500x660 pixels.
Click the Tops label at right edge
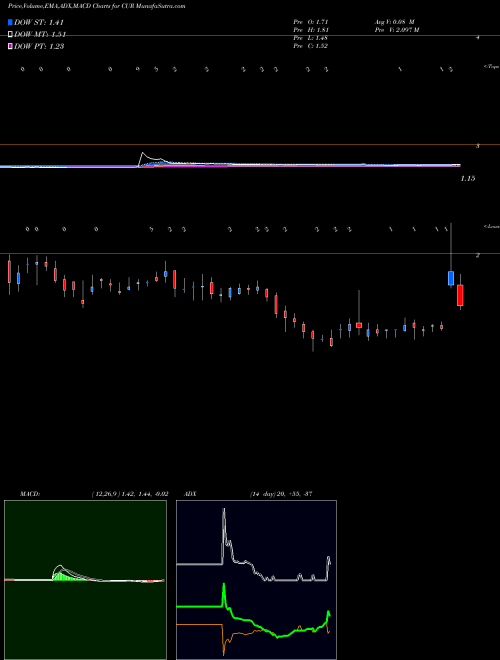(492, 67)
